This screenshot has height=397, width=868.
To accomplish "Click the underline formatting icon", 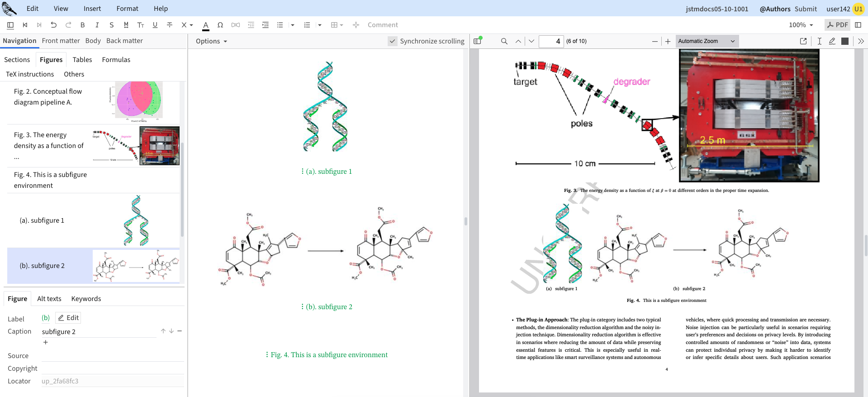I will (155, 25).
